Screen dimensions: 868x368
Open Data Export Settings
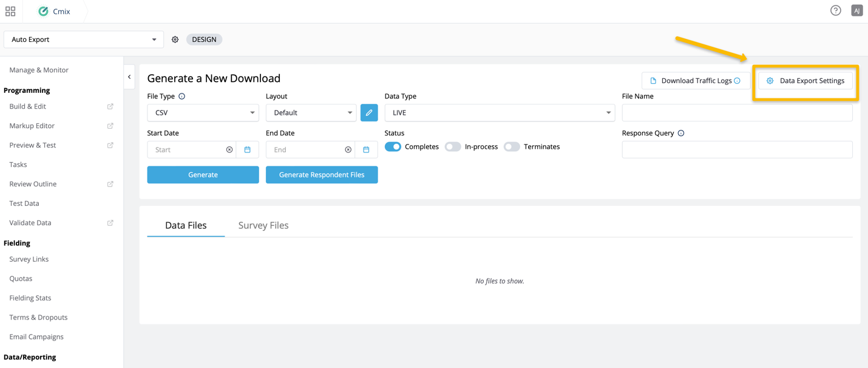[805, 81]
